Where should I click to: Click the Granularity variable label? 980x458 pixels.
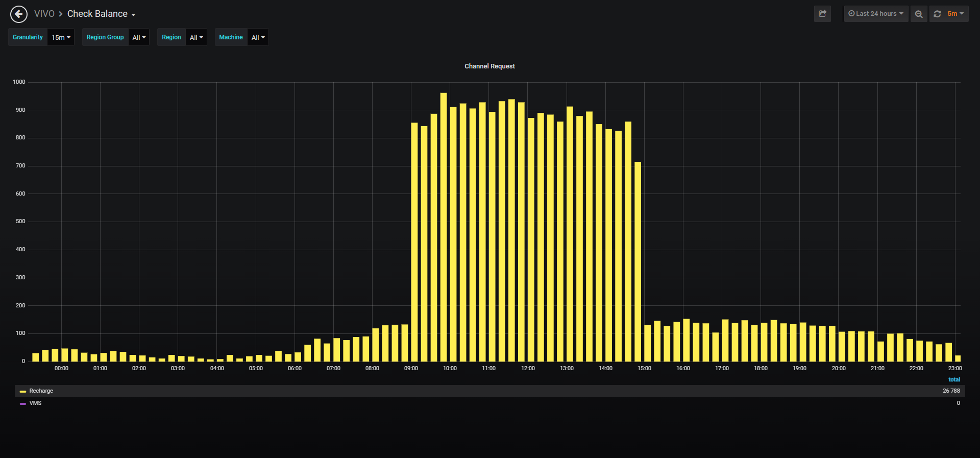click(x=28, y=37)
